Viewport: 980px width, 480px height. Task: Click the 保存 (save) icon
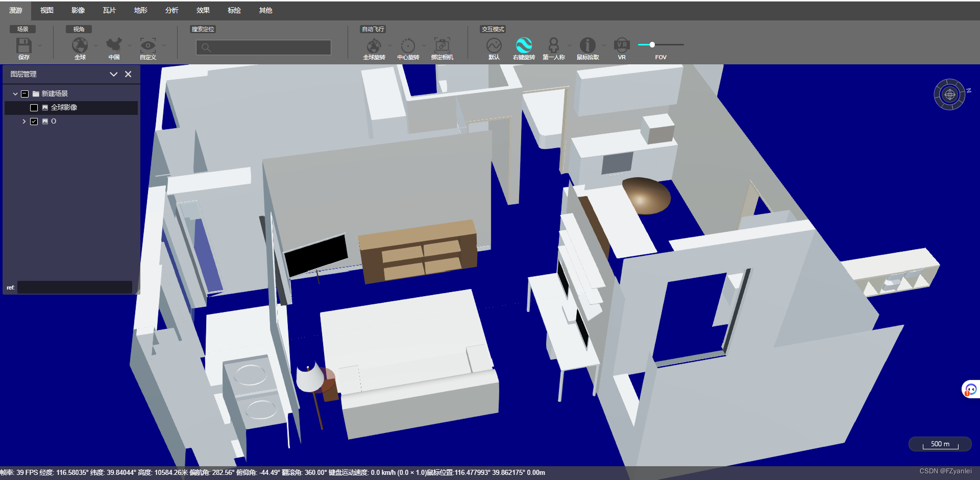coord(23,46)
